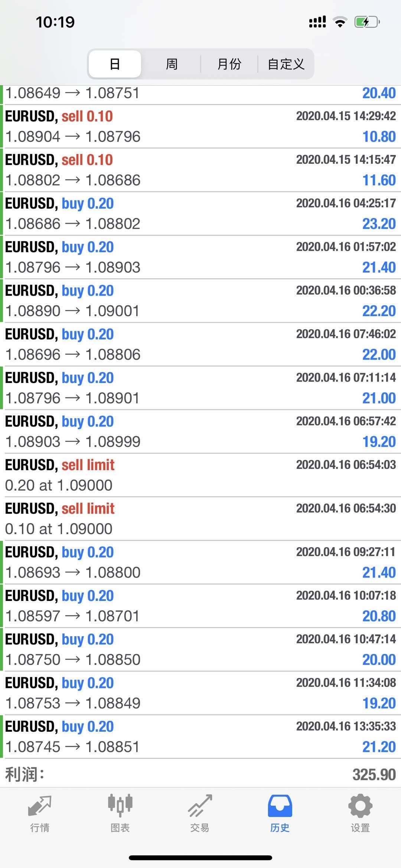Screen dimensions: 401x868
Task: Open the 图表 chart icon
Action: pyautogui.click(x=120, y=806)
